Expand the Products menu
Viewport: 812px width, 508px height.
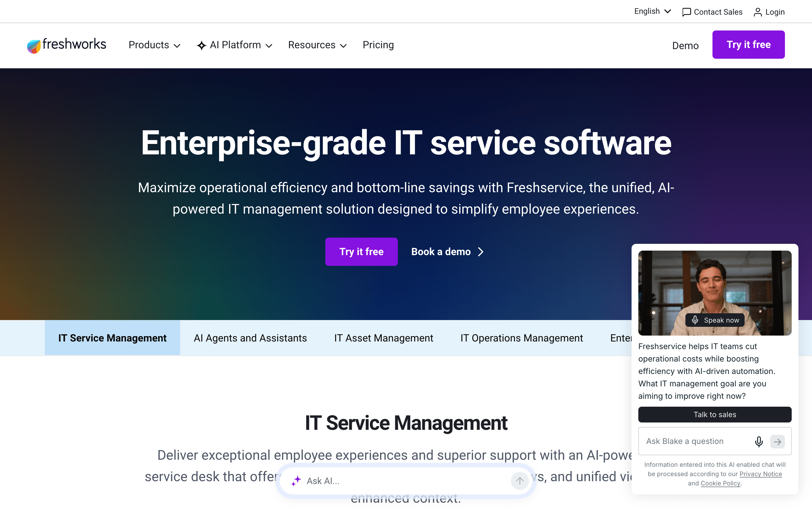pyautogui.click(x=155, y=45)
